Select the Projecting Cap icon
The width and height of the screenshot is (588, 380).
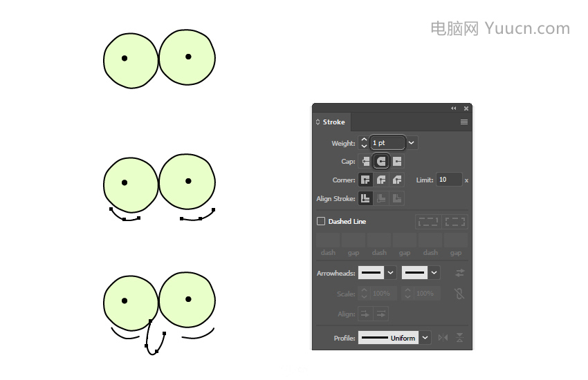pyautogui.click(x=397, y=162)
